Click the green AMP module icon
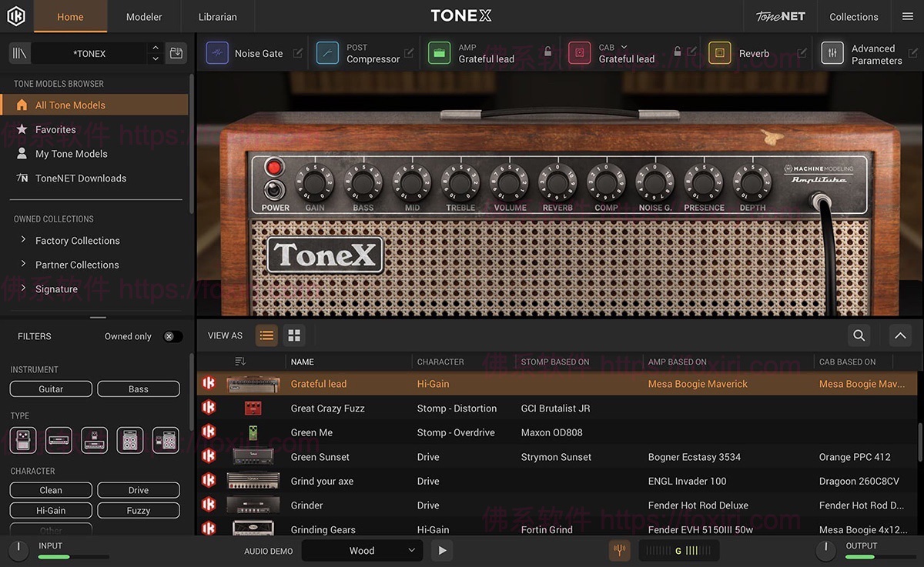 [x=440, y=52]
